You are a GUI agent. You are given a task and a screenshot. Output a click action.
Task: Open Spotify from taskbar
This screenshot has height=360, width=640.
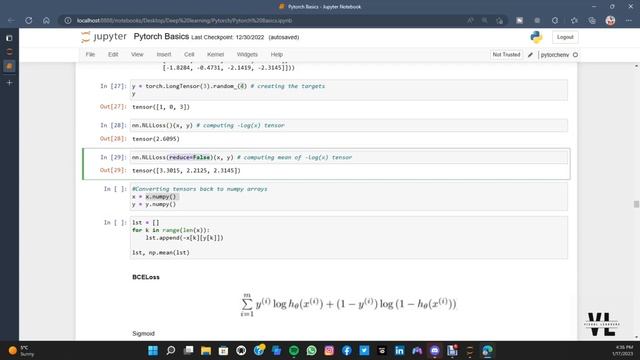point(293,351)
